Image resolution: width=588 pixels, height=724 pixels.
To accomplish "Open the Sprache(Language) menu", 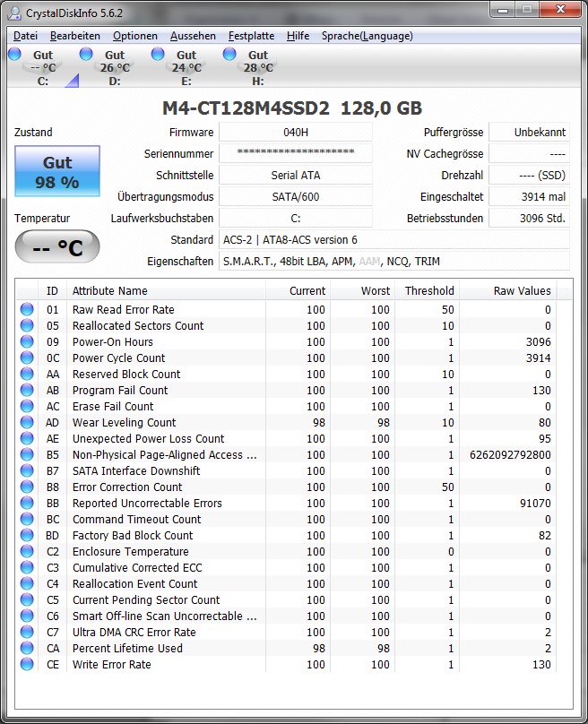I will point(367,36).
